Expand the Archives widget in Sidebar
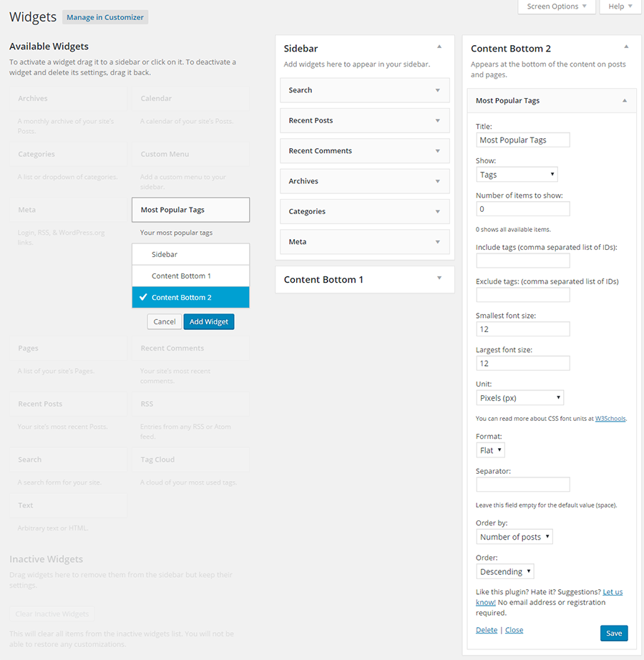This screenshot has height=660, width=644. tap(439, 180)
